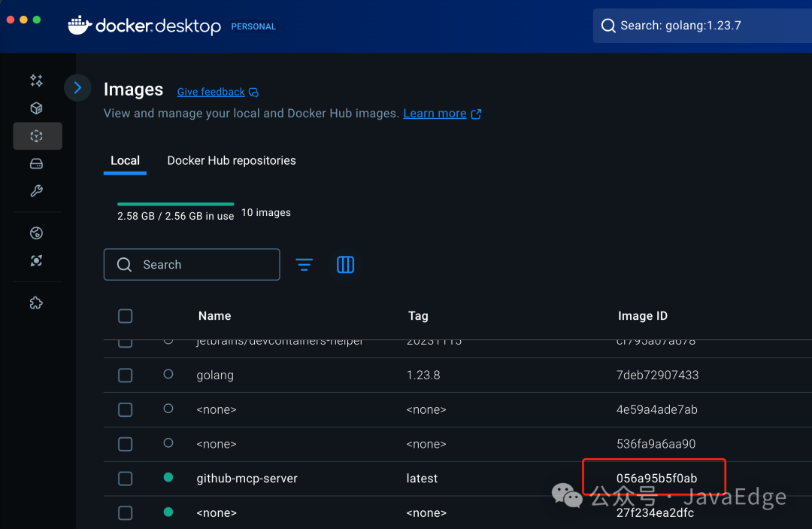Viewport: 812px width, 529px height.
Task: Switch to the Local tab
Action: pyautogui.click(x=125, y=160)
